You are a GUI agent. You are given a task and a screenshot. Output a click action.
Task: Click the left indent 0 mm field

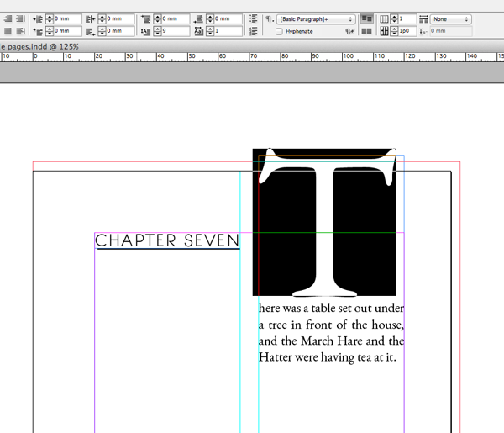pos(67,19)
